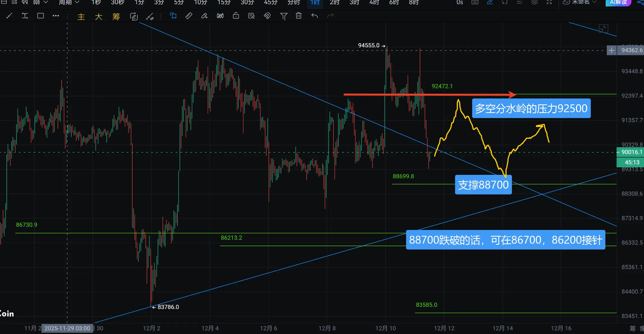Click the undo arrow icon
This screenshot has width=644, height=334.
tap(315, 16)
